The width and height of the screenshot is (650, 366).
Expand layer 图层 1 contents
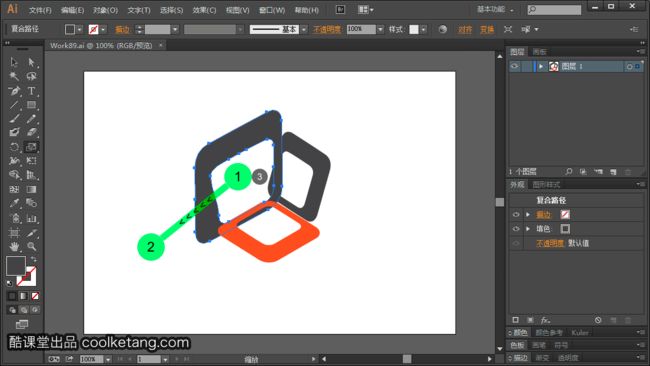point(541,66)
